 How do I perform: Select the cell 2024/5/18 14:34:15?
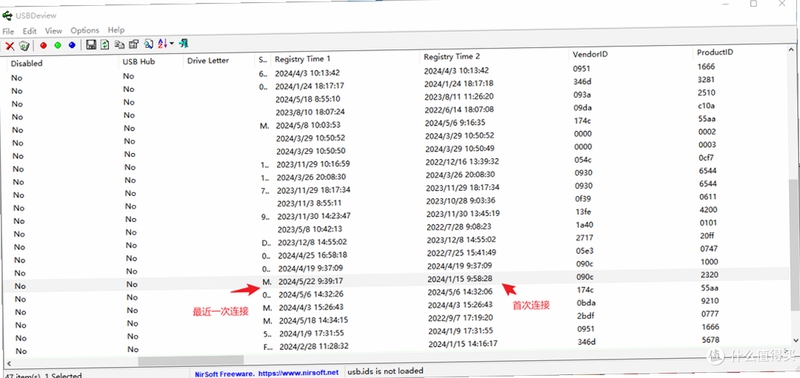[313, 320]
